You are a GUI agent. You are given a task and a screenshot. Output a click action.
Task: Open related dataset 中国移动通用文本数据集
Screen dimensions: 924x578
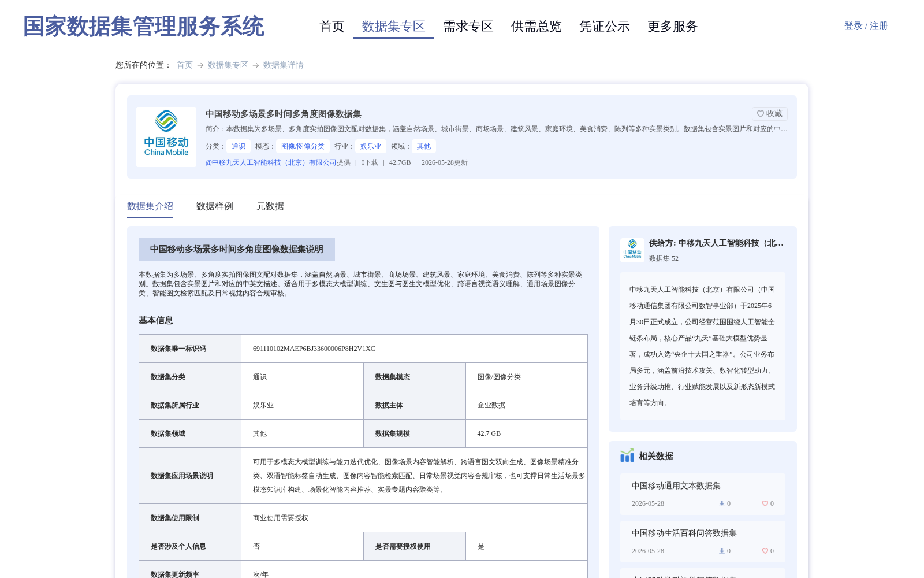(676, 486)
